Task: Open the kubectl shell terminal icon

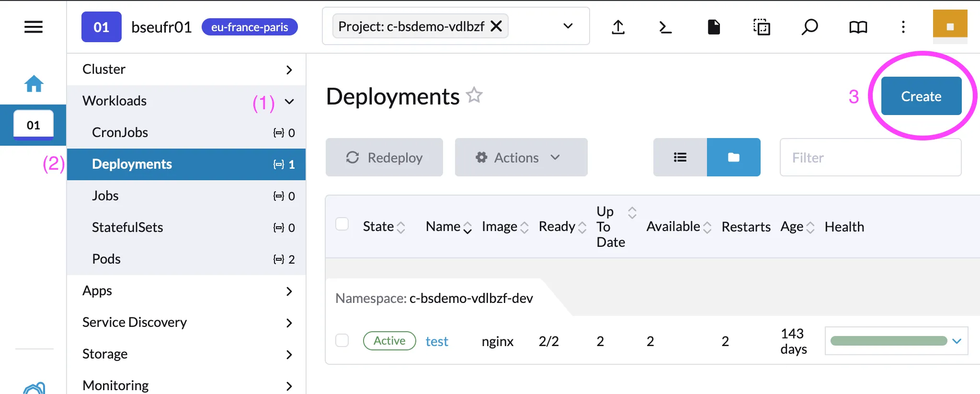Action: pos(665,27)
